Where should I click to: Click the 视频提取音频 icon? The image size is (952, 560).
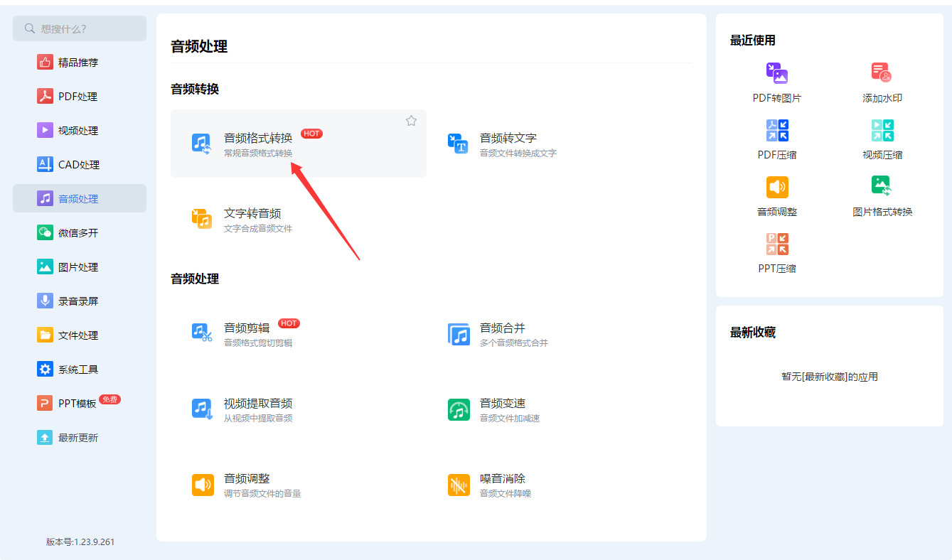(202, 408)
